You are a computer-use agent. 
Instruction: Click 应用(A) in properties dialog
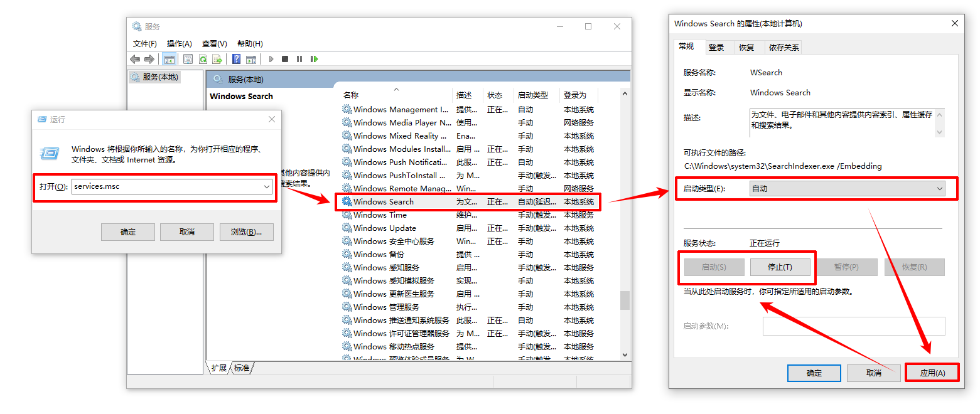(932, 373)
